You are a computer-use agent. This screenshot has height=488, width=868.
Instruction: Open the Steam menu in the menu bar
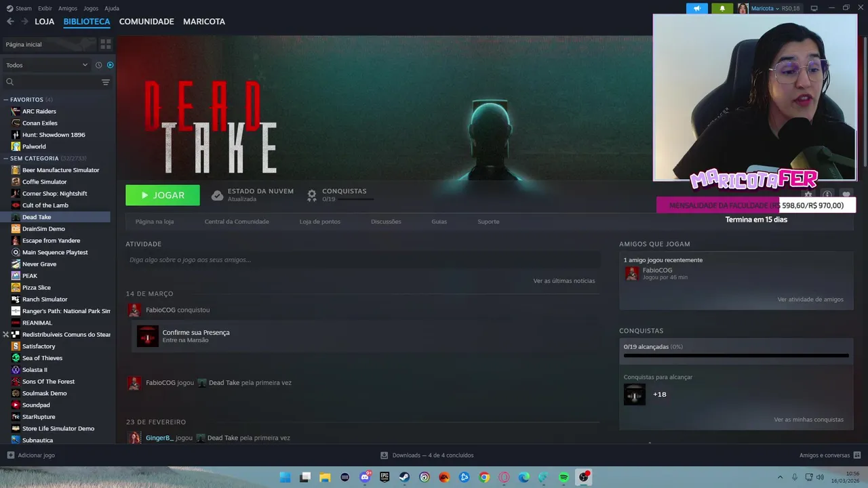[19, 8]
